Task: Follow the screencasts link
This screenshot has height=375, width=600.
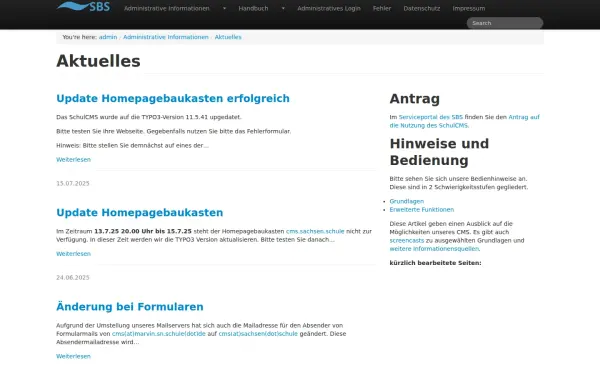Action: coord(406,241)
